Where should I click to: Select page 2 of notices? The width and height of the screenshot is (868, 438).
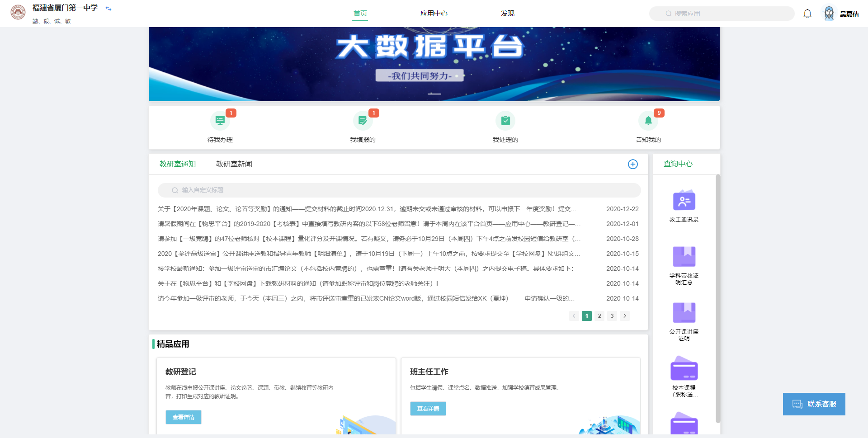(x=599, y=316)
